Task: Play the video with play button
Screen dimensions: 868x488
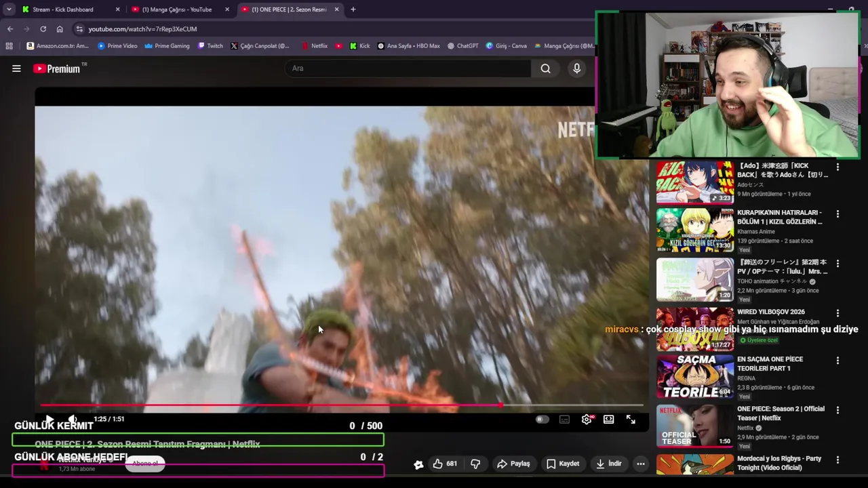Action: [50, 420]
